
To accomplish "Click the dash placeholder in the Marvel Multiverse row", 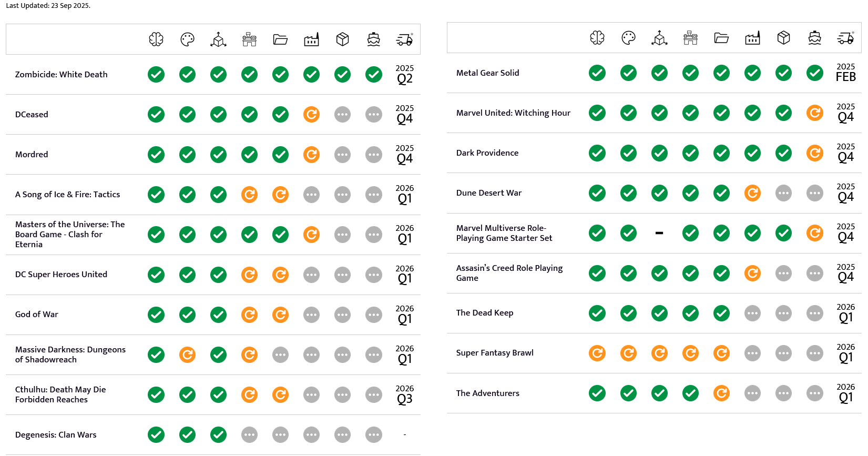I will coord(659,233).
